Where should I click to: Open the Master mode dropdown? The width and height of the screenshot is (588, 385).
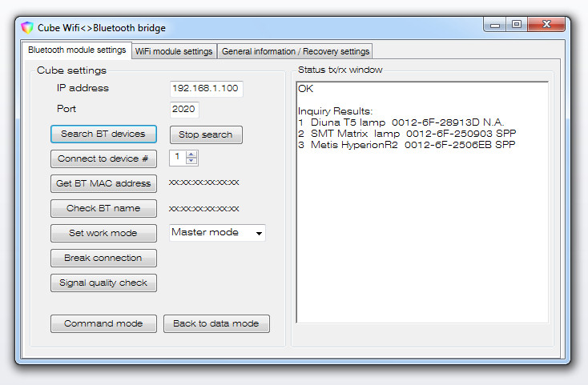pos(217,233)
